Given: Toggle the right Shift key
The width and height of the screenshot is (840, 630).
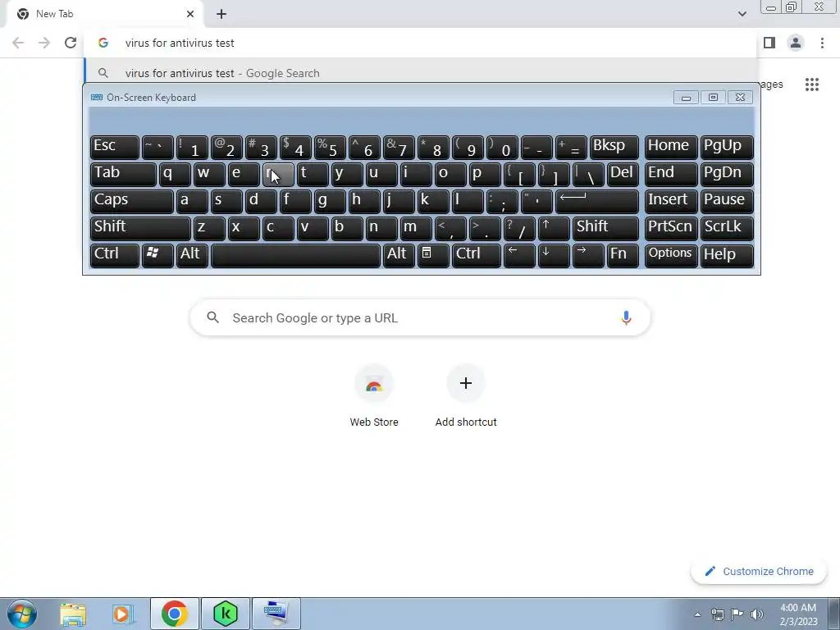Looking at the screenshot, I should pos(605,228).
